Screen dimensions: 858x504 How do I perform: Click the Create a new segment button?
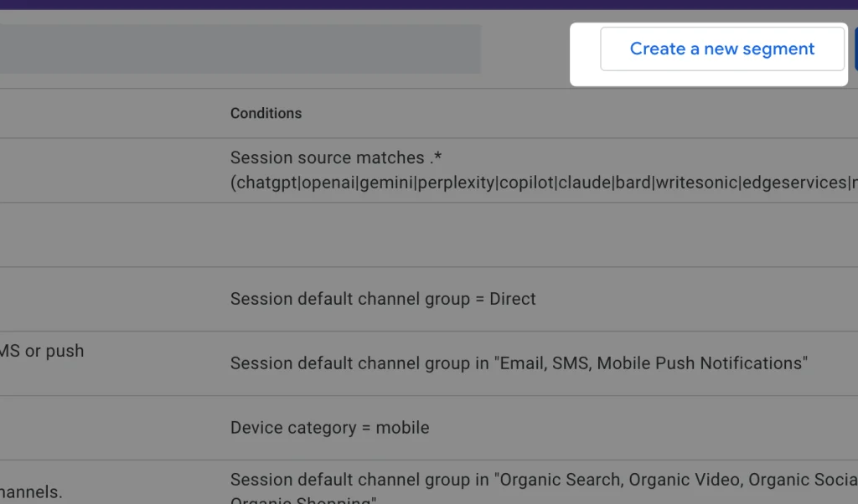(721, 49)
